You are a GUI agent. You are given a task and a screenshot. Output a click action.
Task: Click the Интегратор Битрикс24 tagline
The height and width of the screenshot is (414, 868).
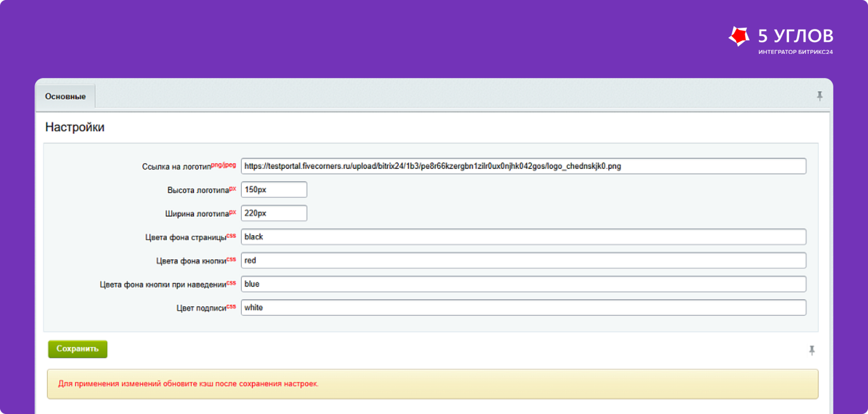pos(795,52)
